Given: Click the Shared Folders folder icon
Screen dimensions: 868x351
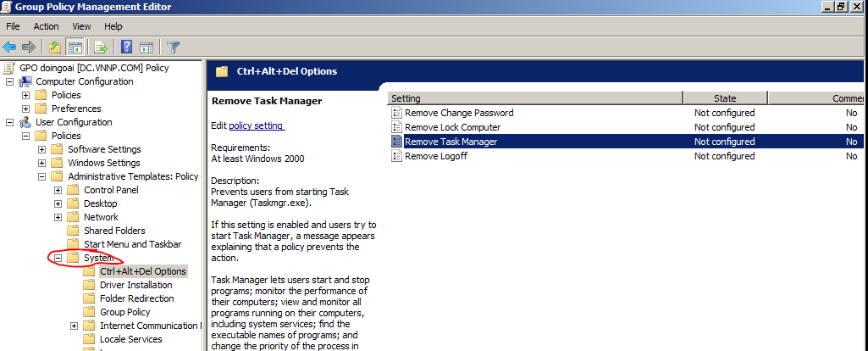Looking at the screenshot, I should [x=73, y=230].
